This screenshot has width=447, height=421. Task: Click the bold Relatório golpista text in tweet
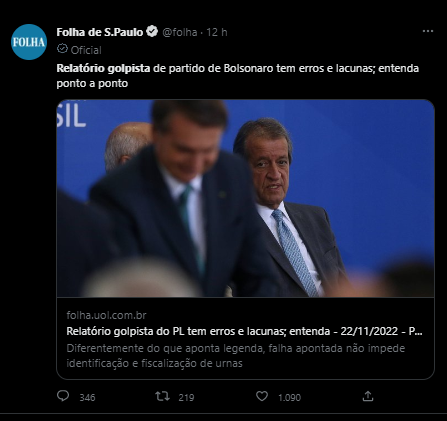[x=103, y=68]
